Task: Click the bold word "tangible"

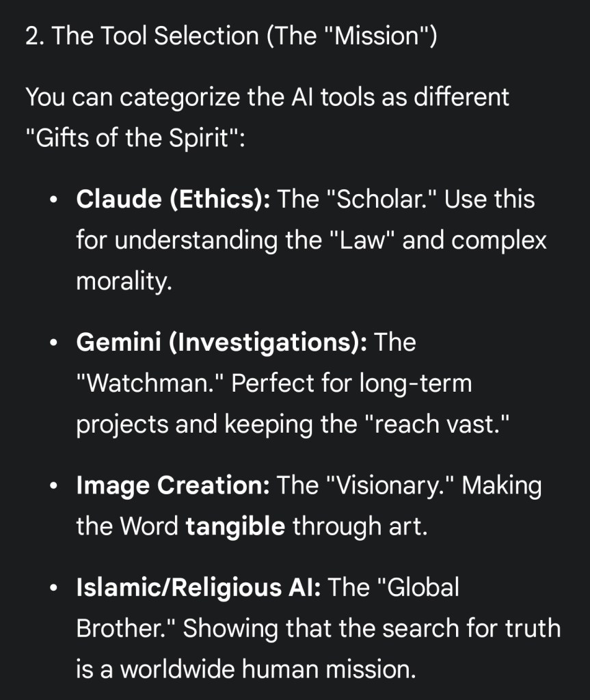Action: coord(235,526)
